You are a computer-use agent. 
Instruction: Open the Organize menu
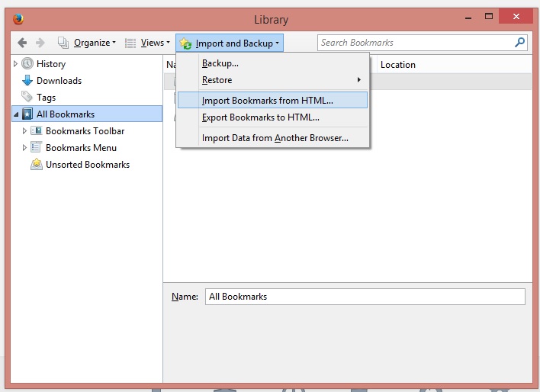95,43
